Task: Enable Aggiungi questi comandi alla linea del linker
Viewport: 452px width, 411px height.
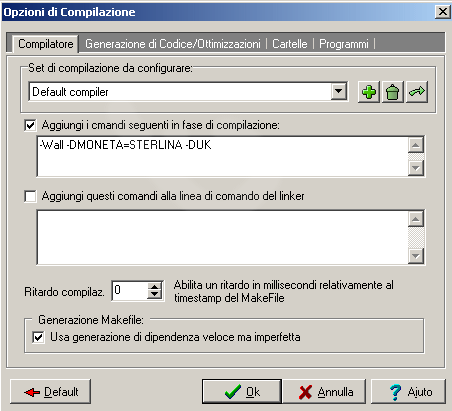Action: (x=30, y=196)
